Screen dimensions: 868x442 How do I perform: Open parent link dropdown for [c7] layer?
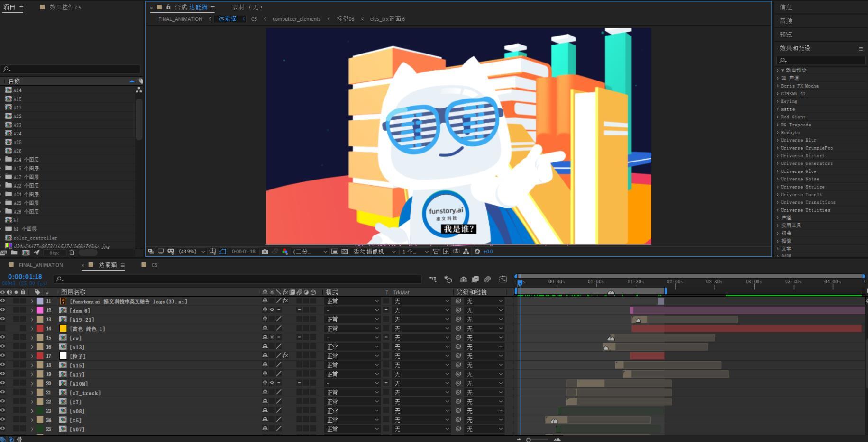tap(484, 402)
